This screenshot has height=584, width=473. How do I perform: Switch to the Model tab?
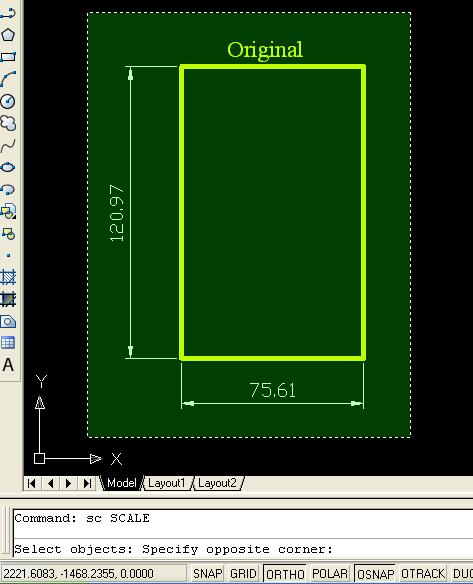pyautogui.click(x=121, y=483)
